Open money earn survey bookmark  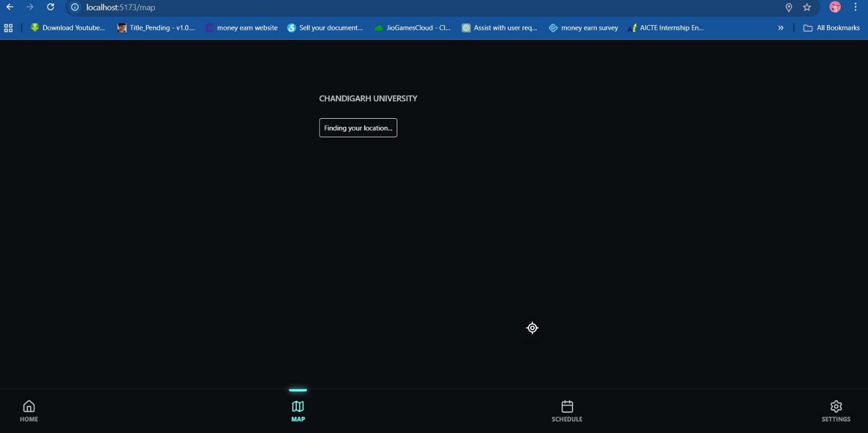[x=583, y=28]
